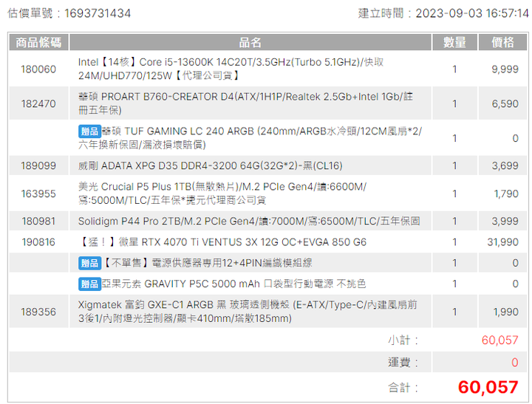Click the 合計 label
The height and width of the screenshot is (404, 532).
[403, 388]
